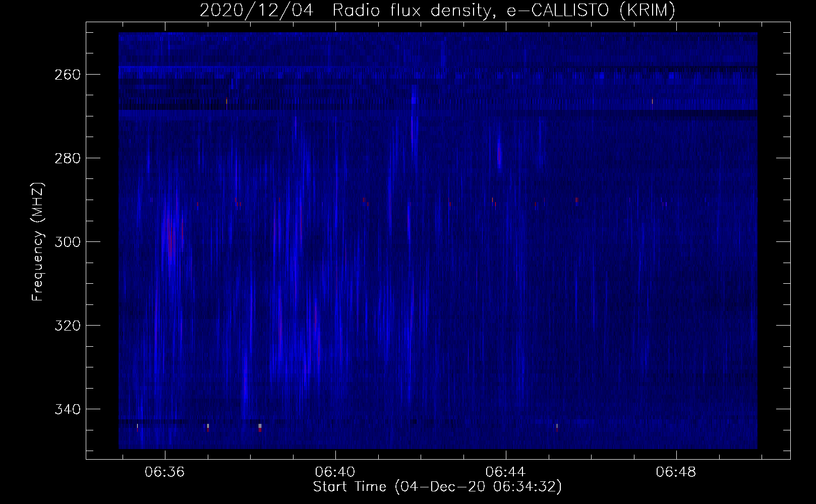
Task: Click the 'Start Time (04-Dec-20 06:34:32)' axis label
Action: (x=437, y=487)
